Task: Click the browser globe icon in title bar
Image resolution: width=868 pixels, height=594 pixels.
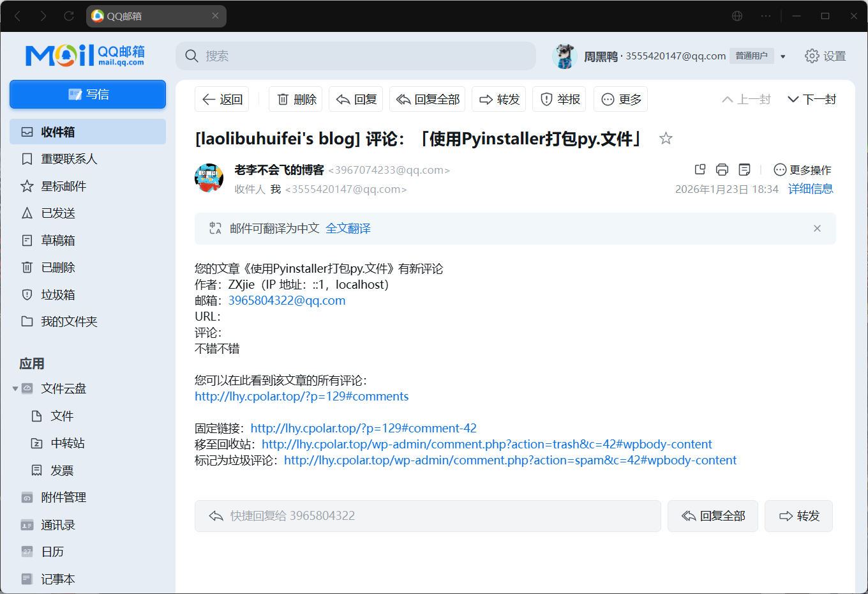Action: [737, 16]
